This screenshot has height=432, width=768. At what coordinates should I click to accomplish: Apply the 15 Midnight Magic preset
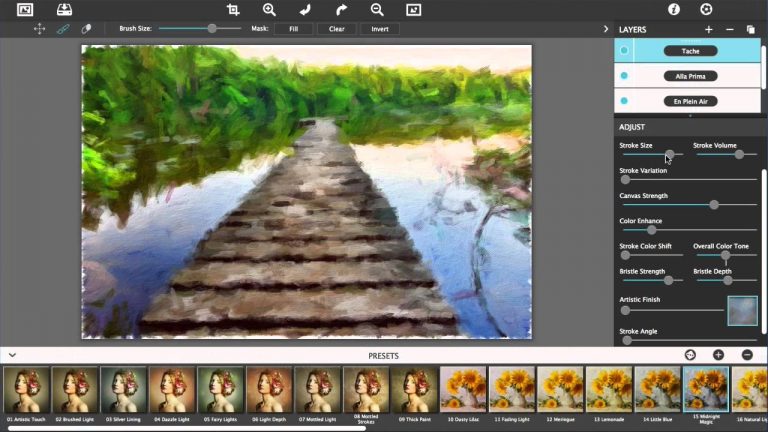click(x=706, y=390)
